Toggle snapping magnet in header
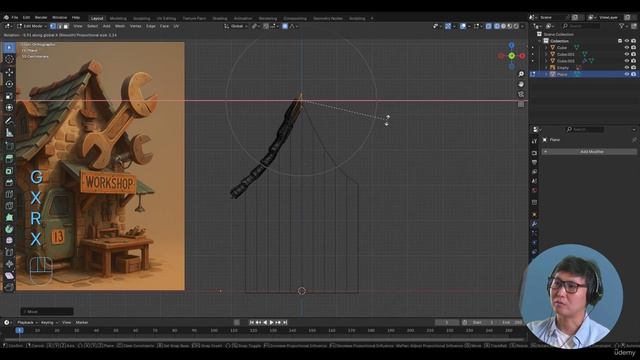The width and height of the screenshot is (640, 360). pyautogui.click(x=266, y=26)
